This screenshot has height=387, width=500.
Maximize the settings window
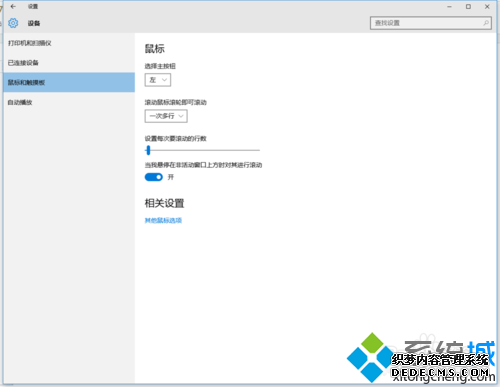point(468,6)
